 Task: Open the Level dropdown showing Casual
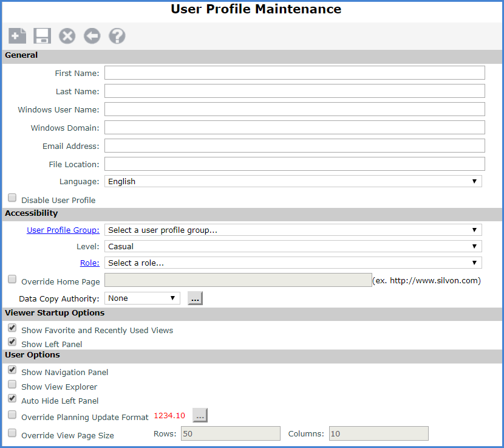tap(293, 246)
